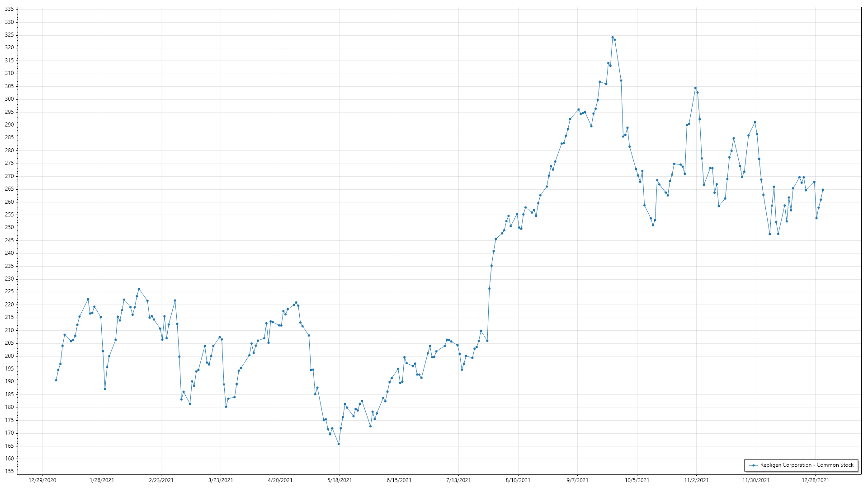The height and width of the screenshot is (488, 868).
Task: Click the 250 y-axis value label
Action: coord(9,227)
